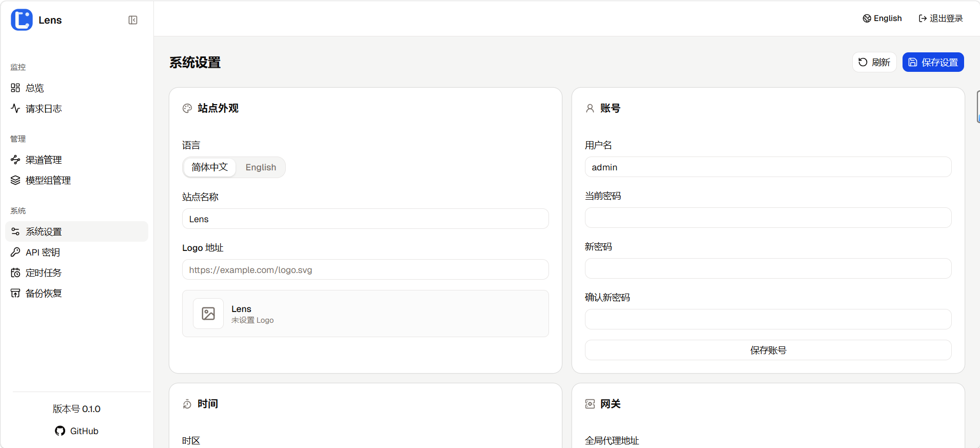Click the globe icon beside English
The height and width of the screenshot is (448, 980).
point(867,18)
